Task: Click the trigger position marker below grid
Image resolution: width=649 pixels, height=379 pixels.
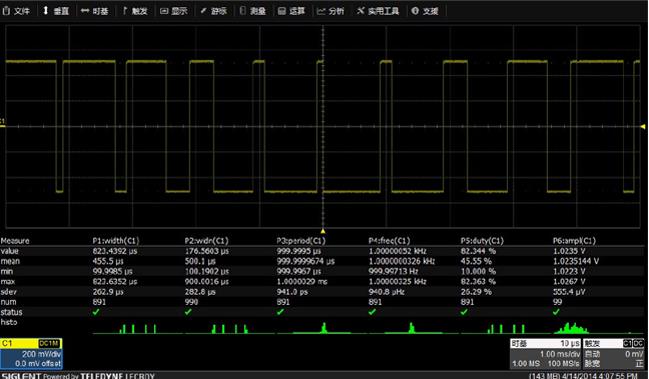Action: pos(323,231)
